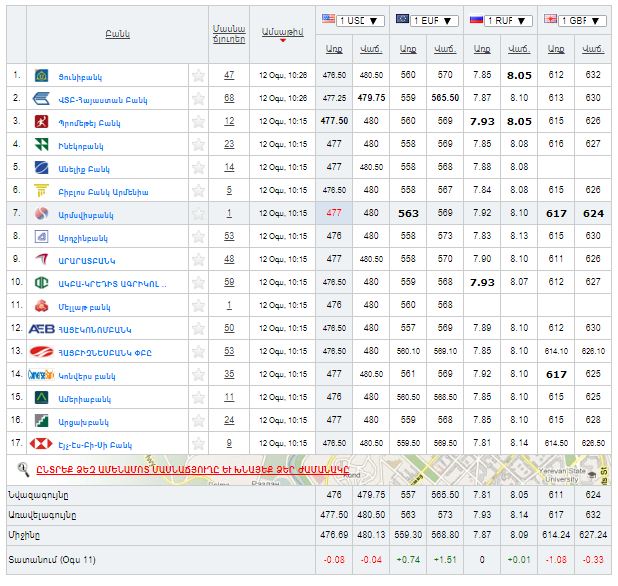618x586 pixels.
Task: Click the VTB-Armenia Bank logo
Action: coord(43,98)
